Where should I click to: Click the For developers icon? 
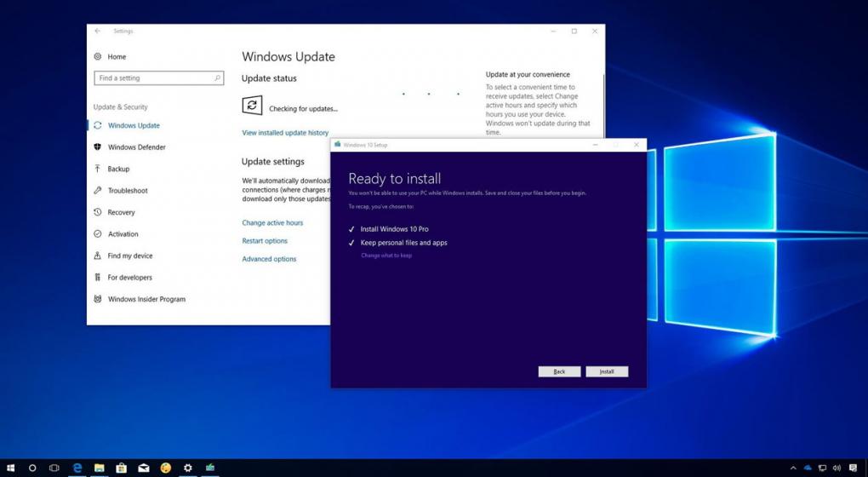click(x=98, y=278)
